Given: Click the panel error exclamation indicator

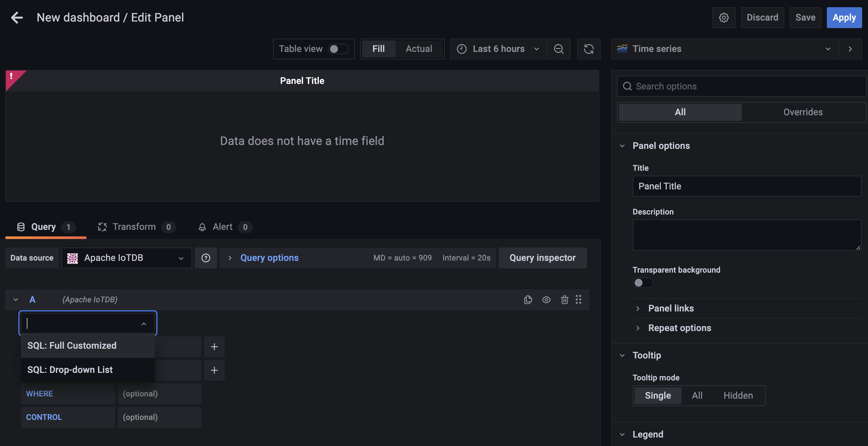Looking at the screenshot, I should [x=12, y=76].
